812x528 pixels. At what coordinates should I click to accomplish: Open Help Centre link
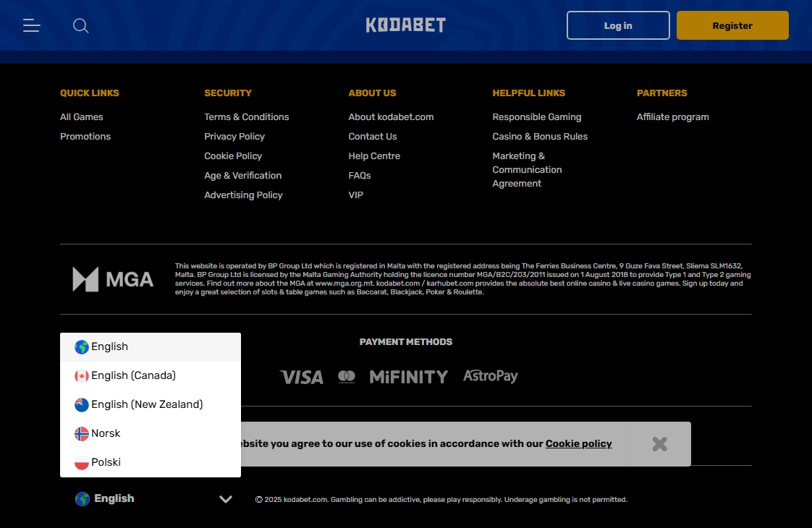[374, 156]
